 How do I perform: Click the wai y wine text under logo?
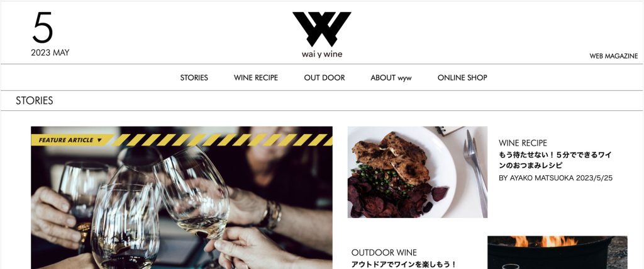pos(321,54)
